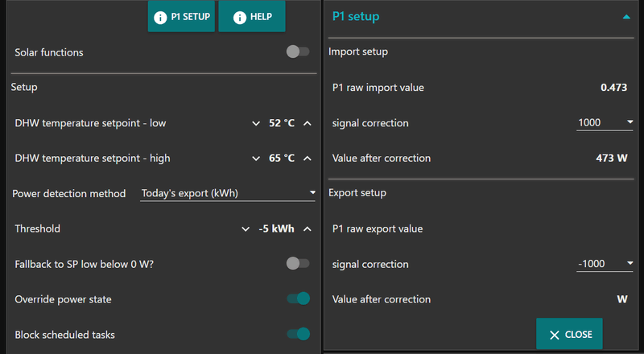Enable the Solar functions toggle
The height and width of the screenshot is (354, 644).
click(x=298, y=52)
